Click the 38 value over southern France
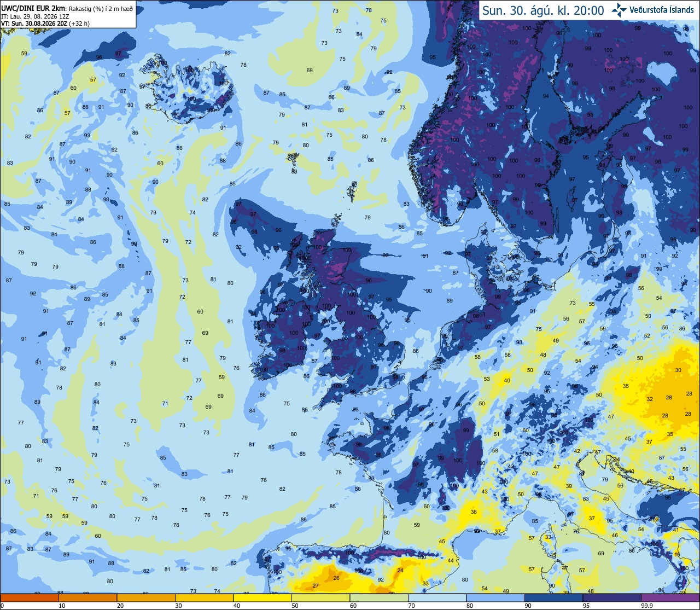The image size is (700, 610). (474, 512)
